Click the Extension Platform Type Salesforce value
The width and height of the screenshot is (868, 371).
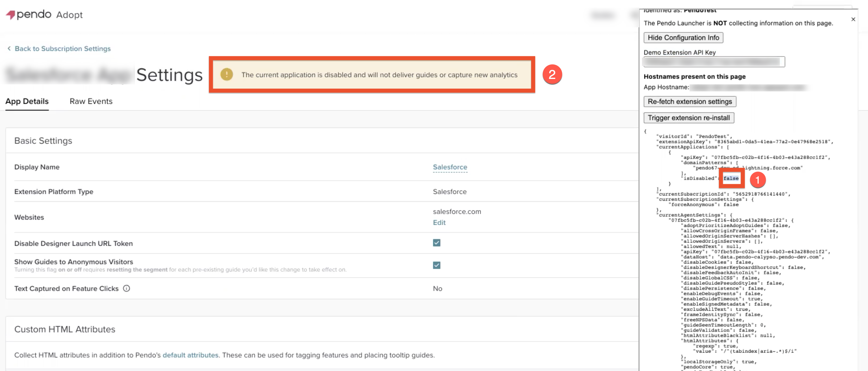point(449,192)
